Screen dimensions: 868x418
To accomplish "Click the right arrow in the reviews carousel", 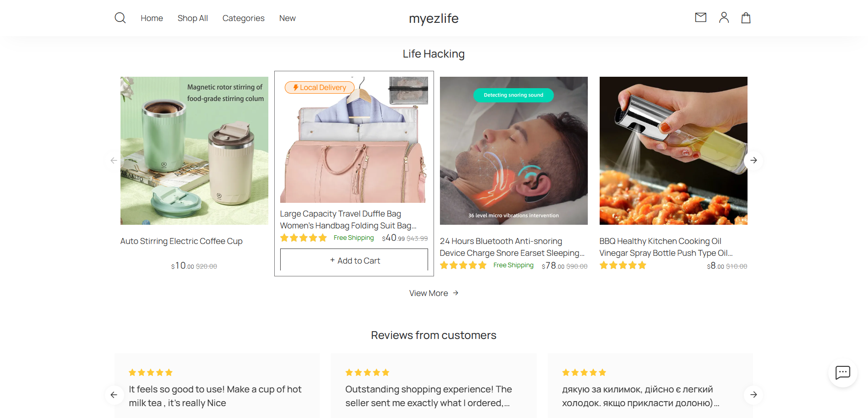I will tap(753, 395).
